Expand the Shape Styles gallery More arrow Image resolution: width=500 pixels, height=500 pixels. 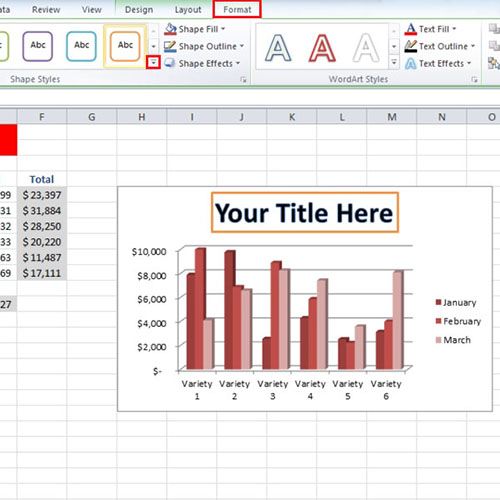tap(153, 62)
